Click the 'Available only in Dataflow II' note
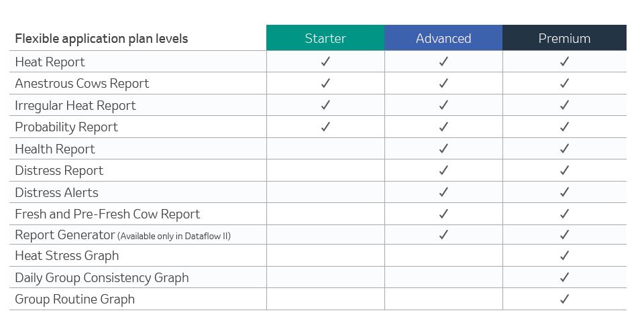The image size is (644, 333). [174, 237]
